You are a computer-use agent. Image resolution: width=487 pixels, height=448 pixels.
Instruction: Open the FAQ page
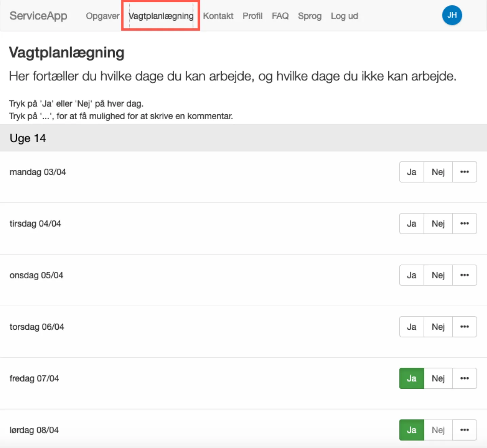tap(280, 16)
